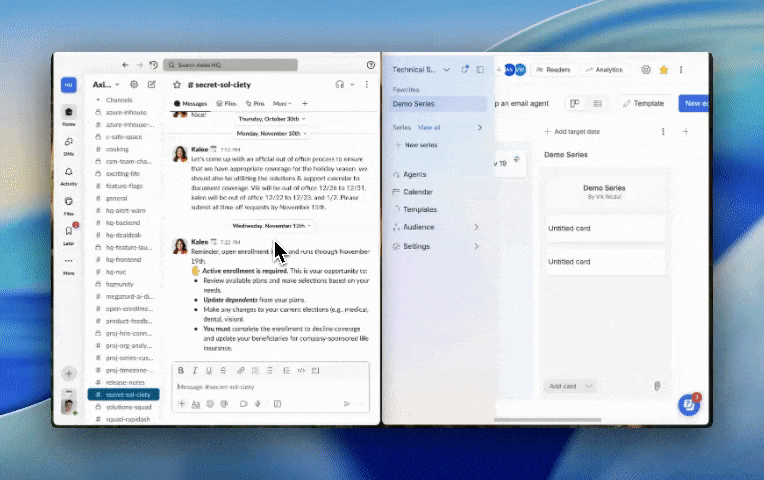Toggle bold formatting in message composer

[181, 370]
